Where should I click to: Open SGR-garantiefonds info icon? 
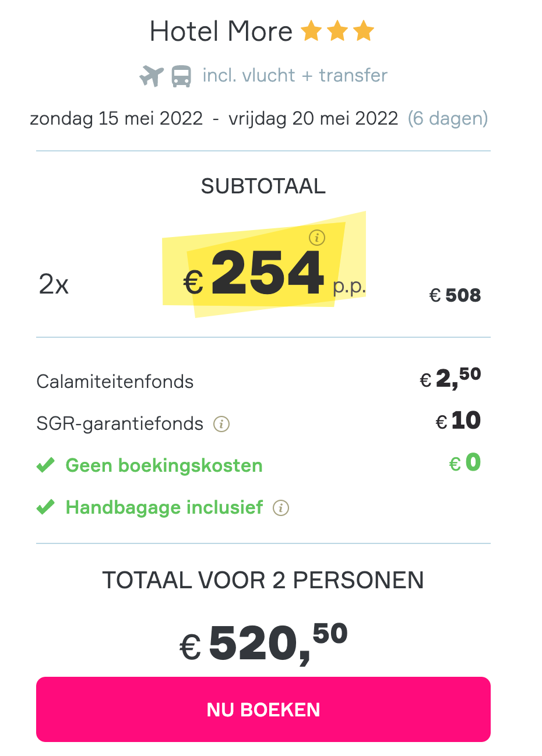click(221, 424)
